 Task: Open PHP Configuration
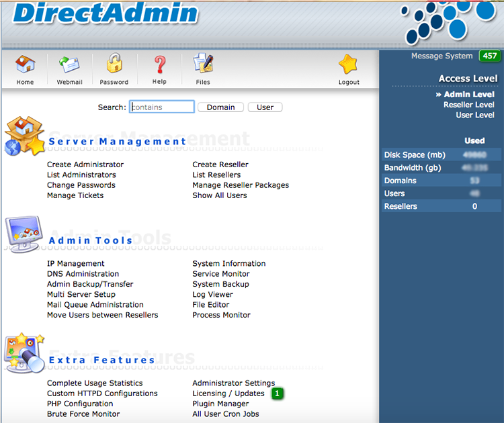(80, 404)
